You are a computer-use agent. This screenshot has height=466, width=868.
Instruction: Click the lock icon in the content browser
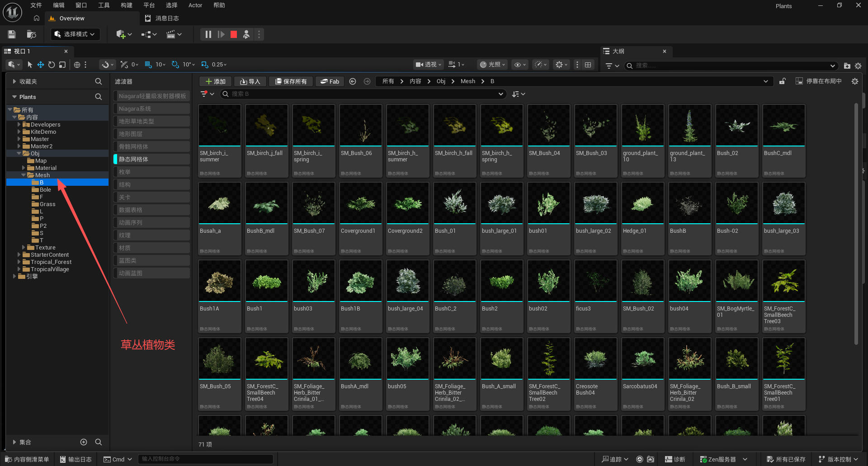(x=782, y=81)
